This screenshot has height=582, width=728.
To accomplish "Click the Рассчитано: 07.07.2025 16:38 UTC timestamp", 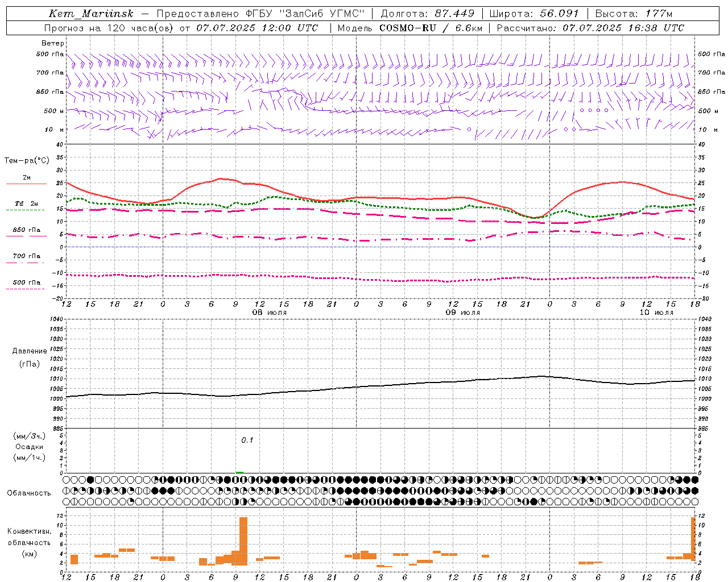I will click(x=590, y=28).
